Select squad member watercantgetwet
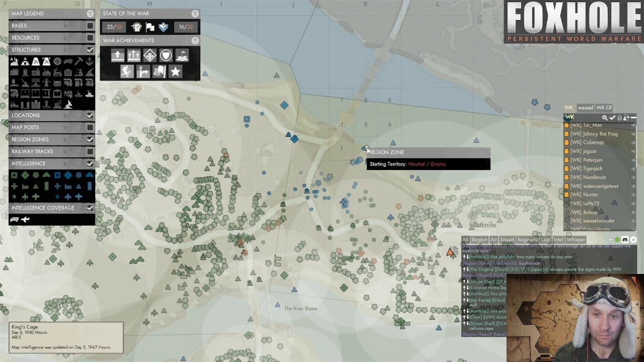 (594, 186)
